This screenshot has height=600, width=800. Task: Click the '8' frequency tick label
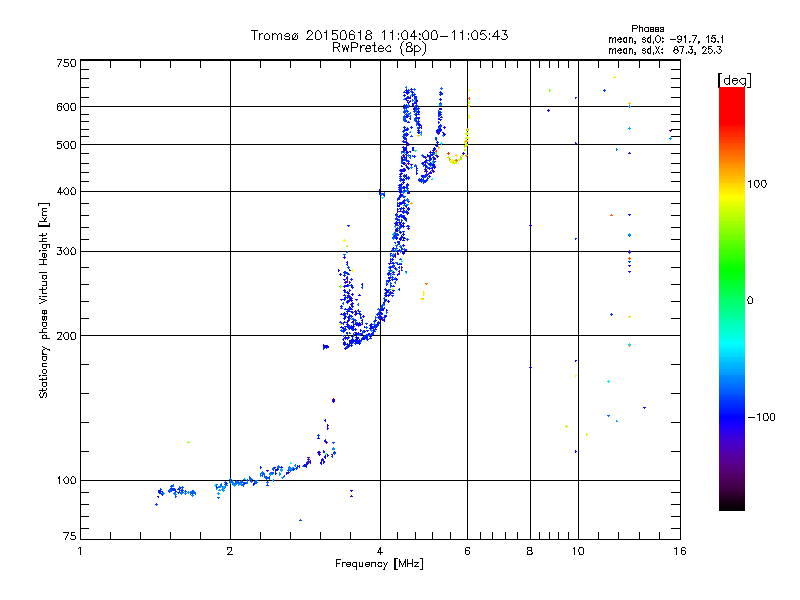530,551
